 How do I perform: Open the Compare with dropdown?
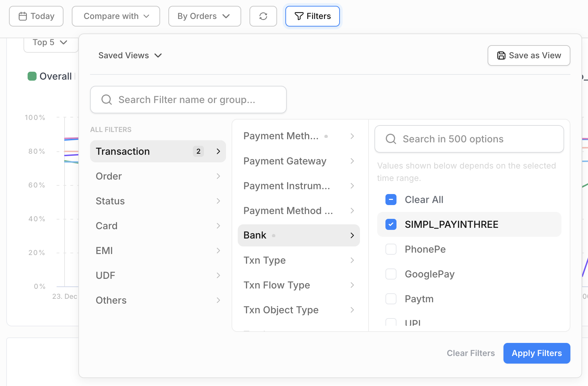(x=116, y=16)
